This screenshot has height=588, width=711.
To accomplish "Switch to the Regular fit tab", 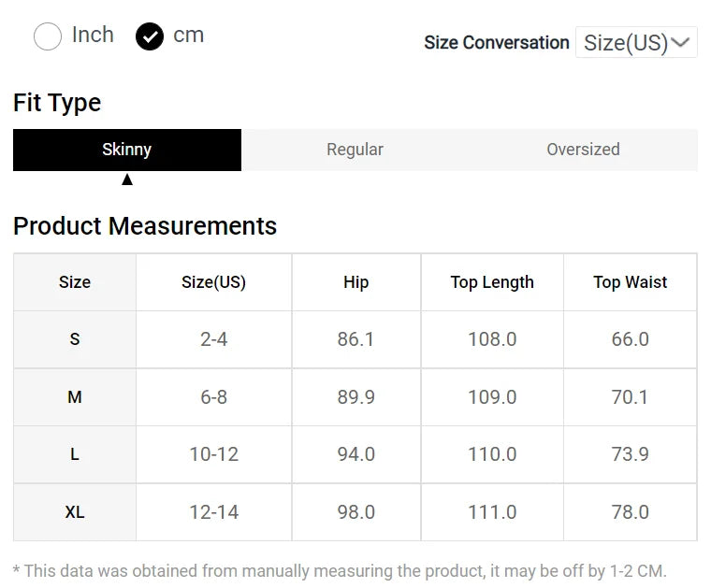I will coord(355,150).
